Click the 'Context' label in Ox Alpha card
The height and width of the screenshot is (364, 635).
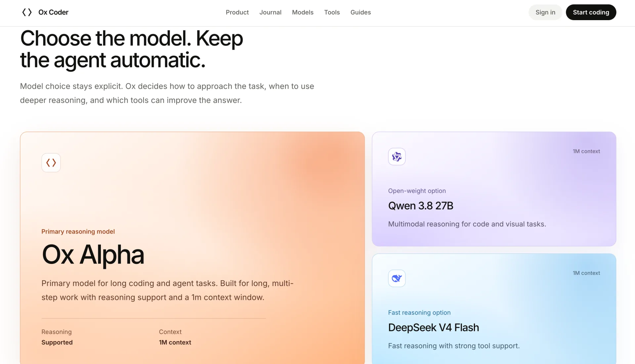click(170, 332)
